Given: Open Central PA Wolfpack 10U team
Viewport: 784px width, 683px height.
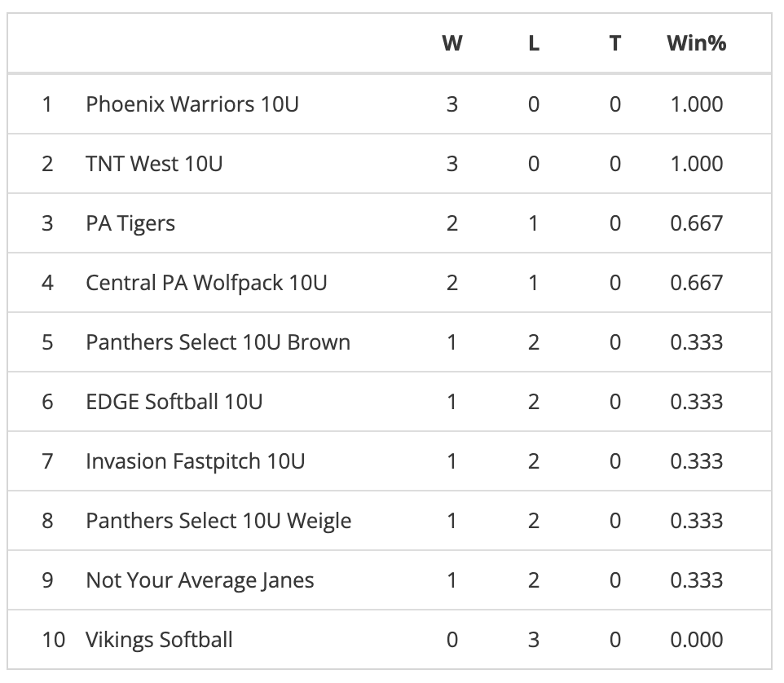Looking at the screenshot, I should click(206, 283).
